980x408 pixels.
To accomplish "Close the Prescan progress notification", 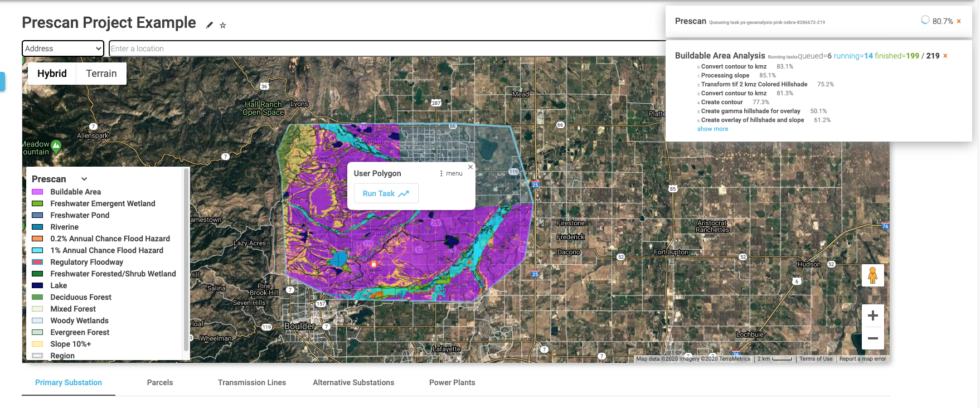I will (x=959, y=21).
